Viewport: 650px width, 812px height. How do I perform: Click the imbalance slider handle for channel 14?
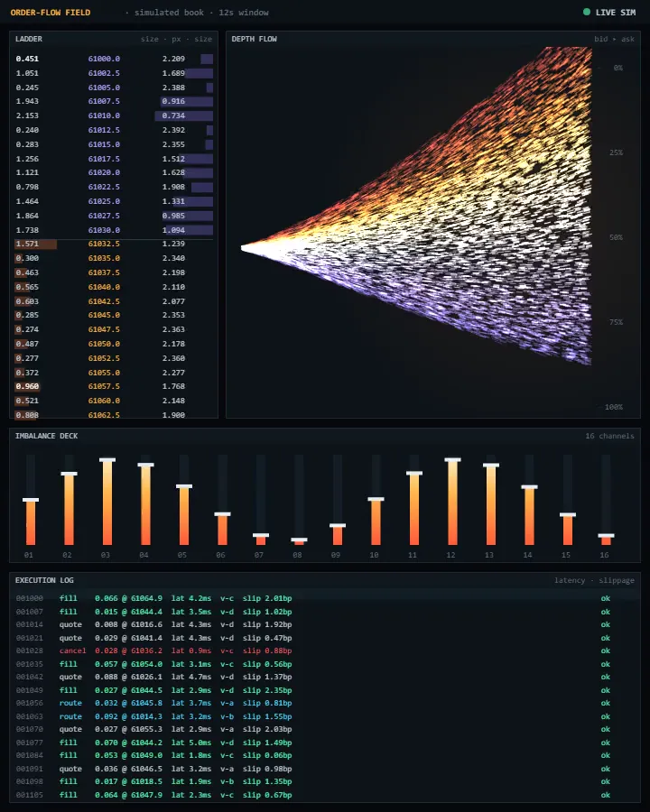pyautogui.click(x=529, y=487)
